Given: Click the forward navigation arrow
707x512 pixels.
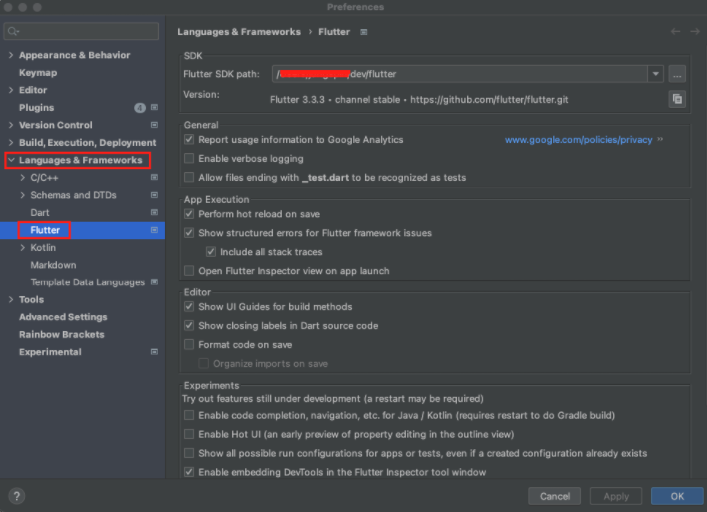Looking at the screenshot, I should pos(695,32).
